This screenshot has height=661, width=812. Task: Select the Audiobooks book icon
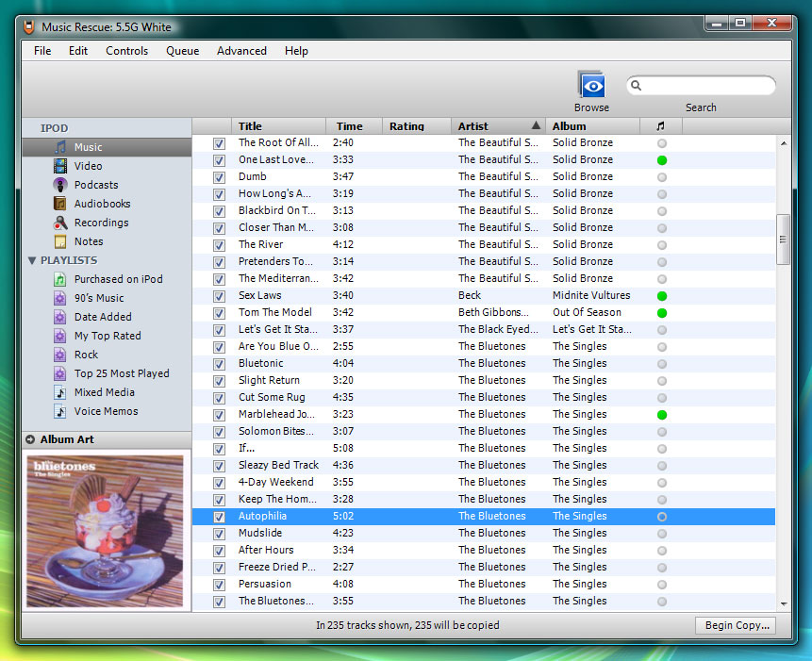tap(60, 204)
